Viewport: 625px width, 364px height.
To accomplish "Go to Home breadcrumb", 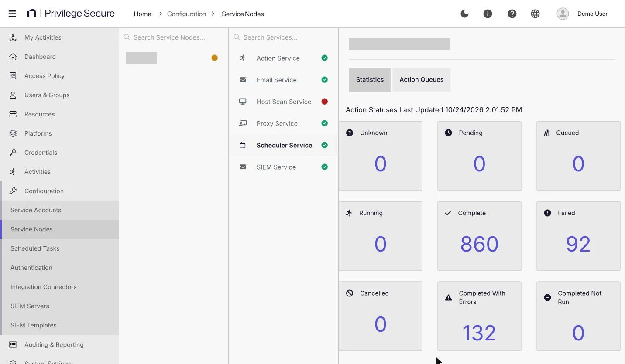I will click(x=142, y=14).
